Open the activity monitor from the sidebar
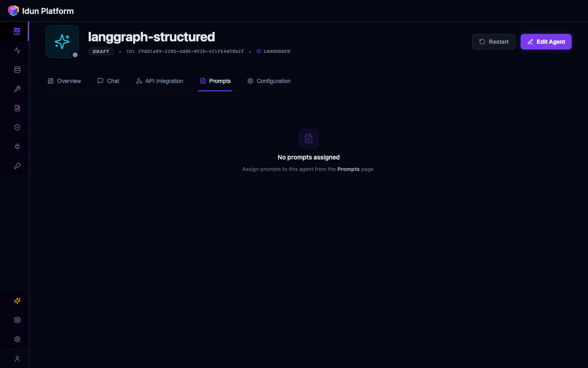Viewport: 588px width, 368px height. (x=17, y=50)
